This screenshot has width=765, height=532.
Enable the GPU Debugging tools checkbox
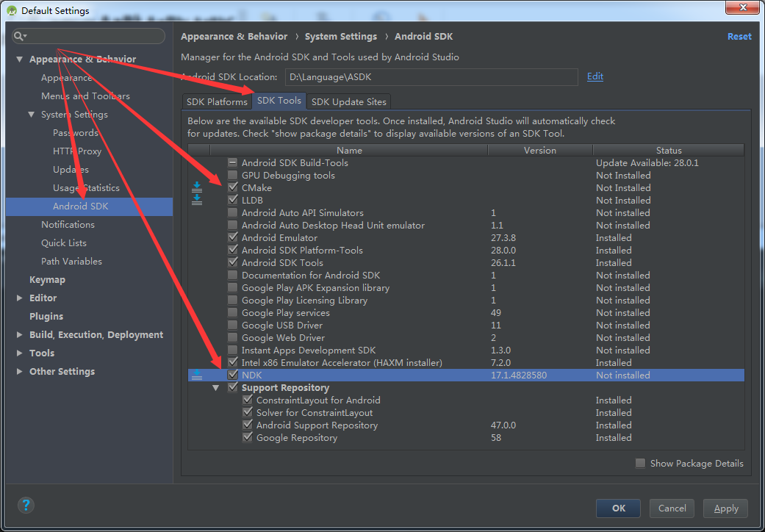click(233, 175)
